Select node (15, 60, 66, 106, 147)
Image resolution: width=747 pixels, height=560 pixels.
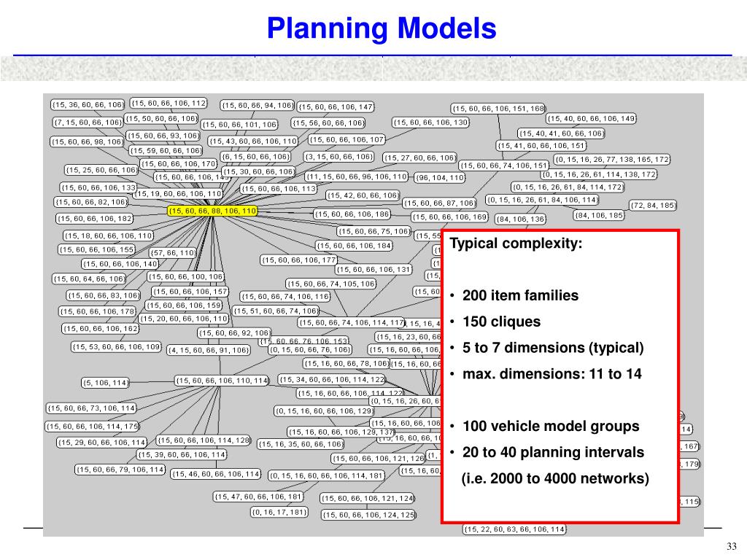[x=336, y=107]
